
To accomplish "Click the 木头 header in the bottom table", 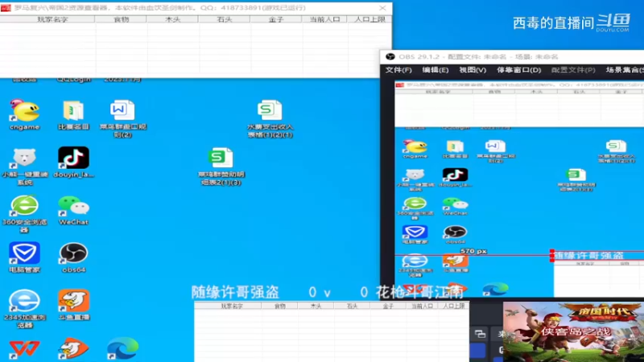I will click(x=316, y=306).
